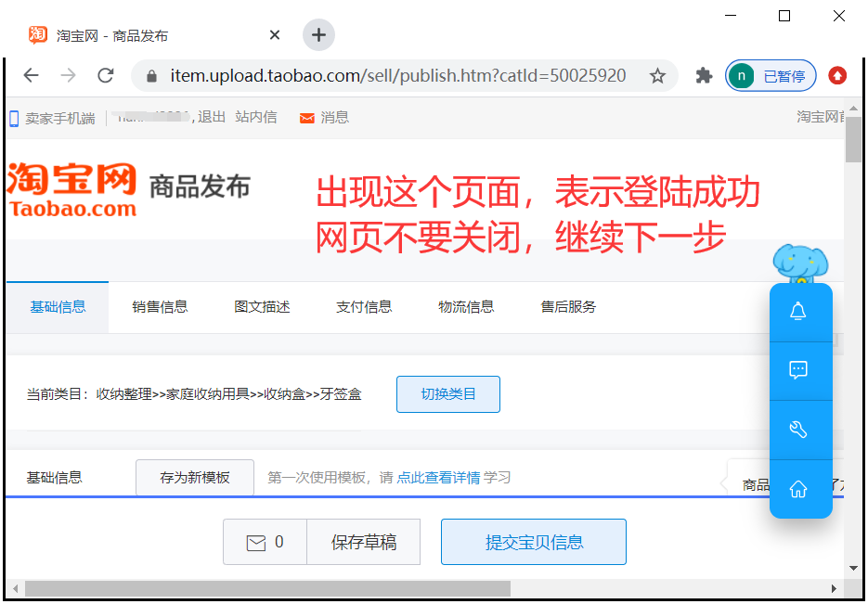Click the red update arrow icon in toolbar
The width and height of the screenshot is (868, 604).
coord(837,76)
